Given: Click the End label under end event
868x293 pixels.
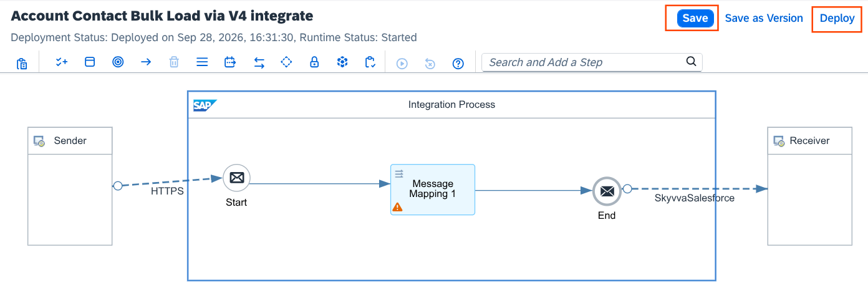Looking at the screenshot, I should point(607,215).
